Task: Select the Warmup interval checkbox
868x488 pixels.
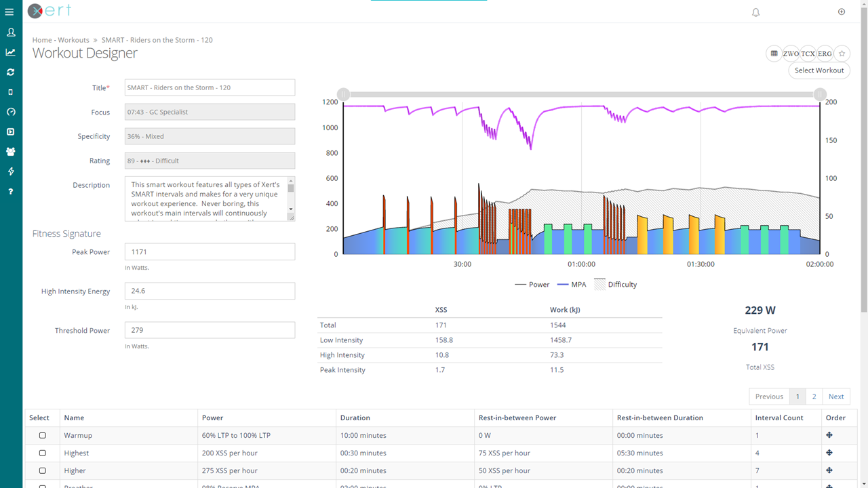Action: (x=42, y=436)
